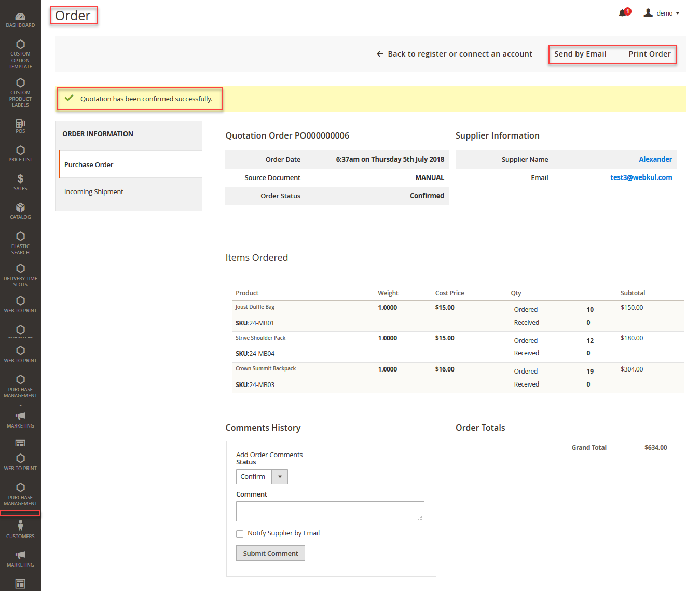Enable Notify Supplier by Email checkbox

[240, 534]
